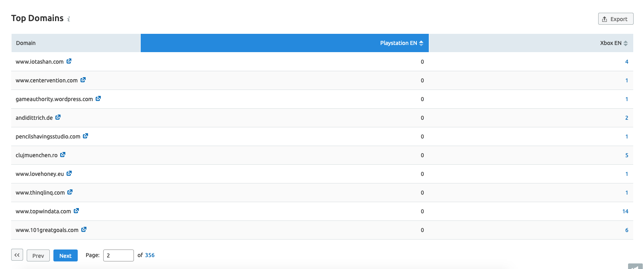Click Xbox EN value 5 for clujmuenchen.ro
Screen dimensions: 644x269
point(626,155)
